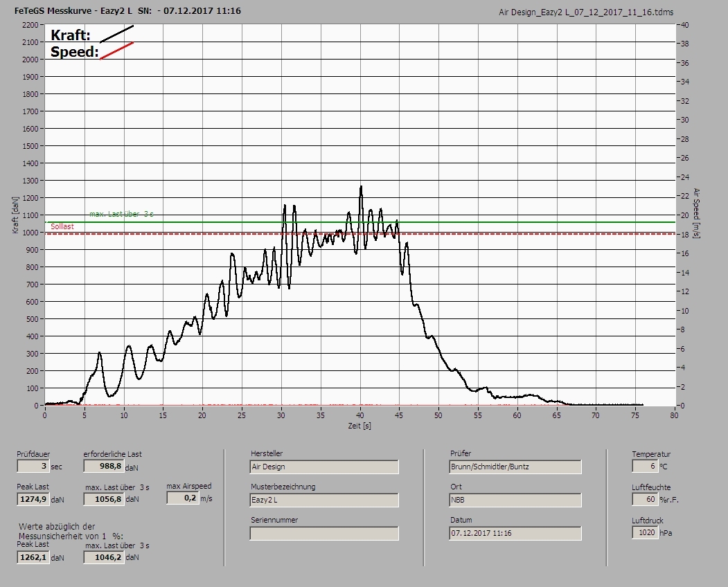Click the Kraft legend label
Viewport: 728px width, 587px height.
(x=71, y=35)
